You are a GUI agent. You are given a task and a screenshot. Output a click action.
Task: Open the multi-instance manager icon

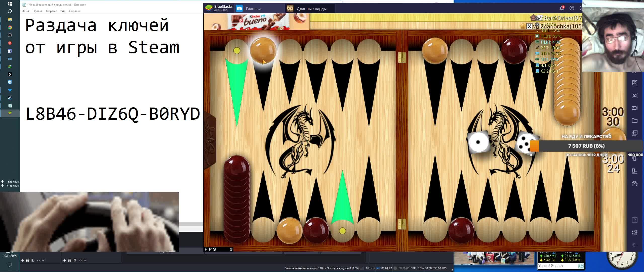tap(634, 133)
